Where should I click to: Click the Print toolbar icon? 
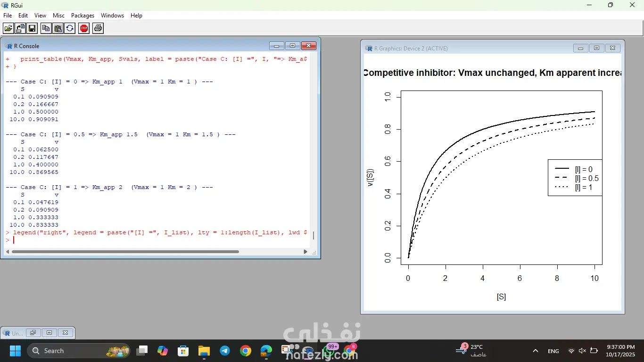point(98,28)
